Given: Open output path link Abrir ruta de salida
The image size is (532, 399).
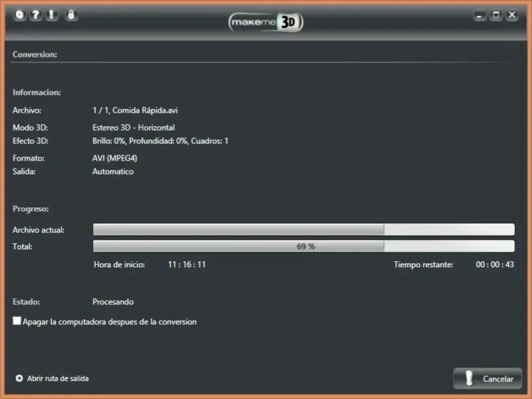Looking at the screenshot, I should click(x=58, y=378).
